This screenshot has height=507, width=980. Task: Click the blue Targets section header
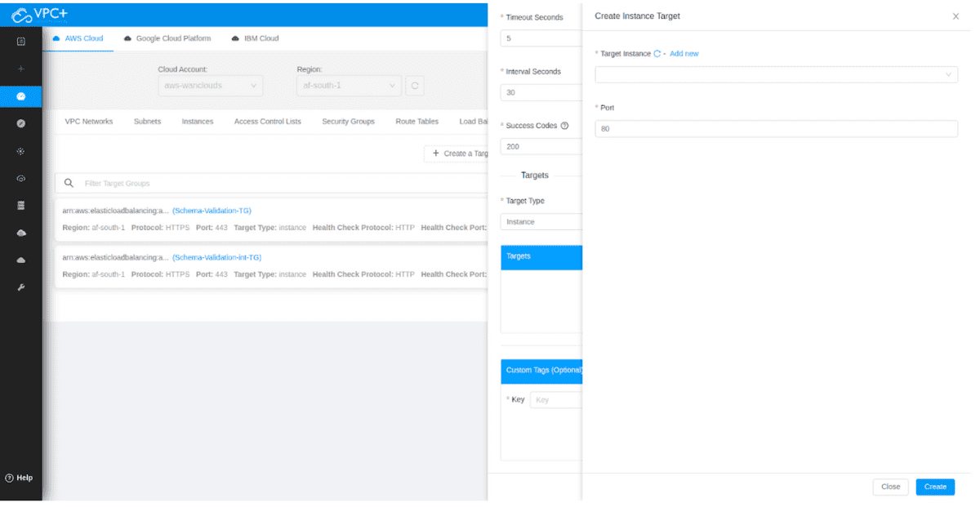point(541,257)
